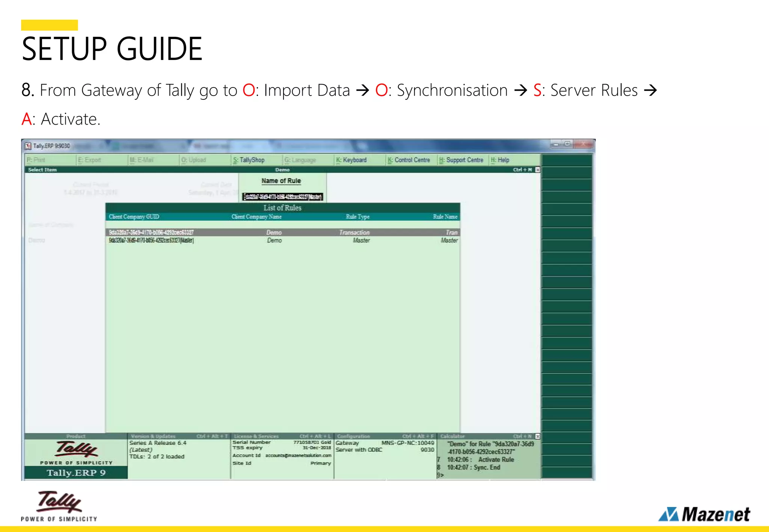Maximize the Tally.ERP 9 window

(567, 144)
